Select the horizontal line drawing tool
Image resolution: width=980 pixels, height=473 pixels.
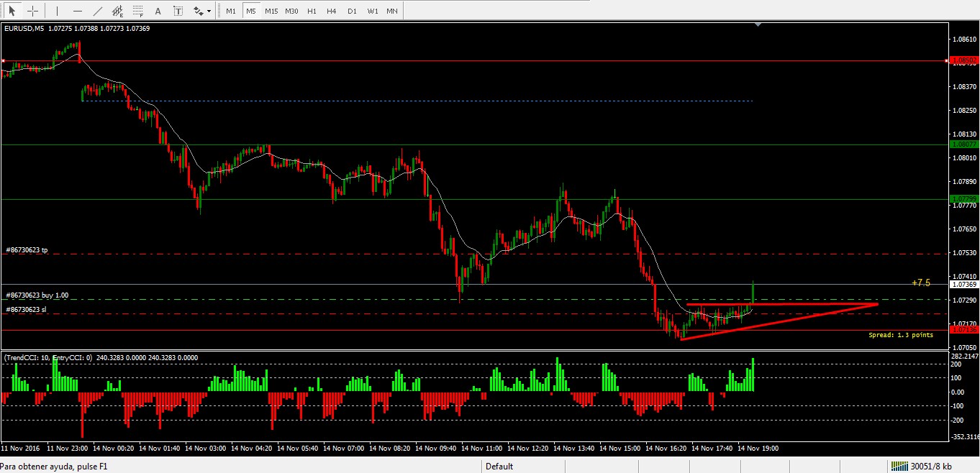point(78,11)
